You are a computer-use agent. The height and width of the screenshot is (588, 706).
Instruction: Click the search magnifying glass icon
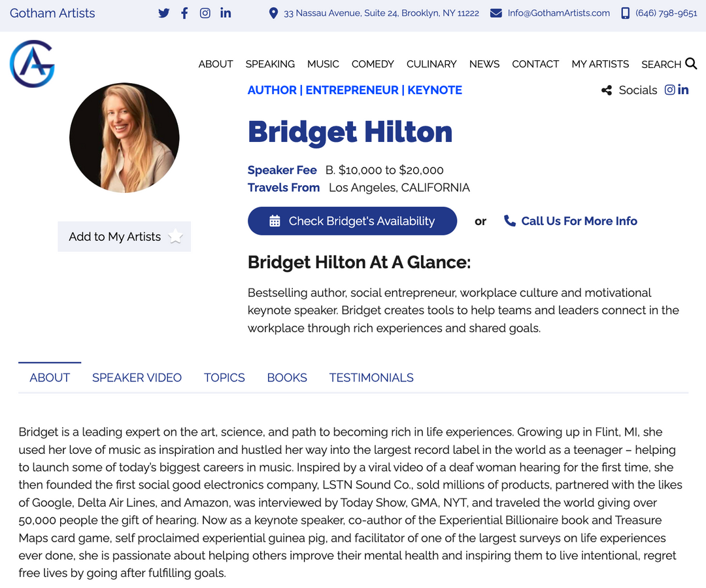coord(691,63)
